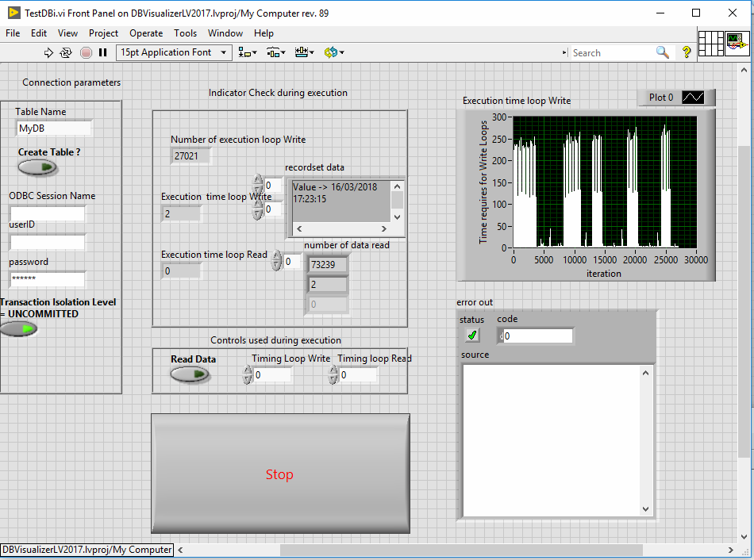Image resolution: width=754 pixels, height=560 pixels.
Task: Open the 15pt Application Font dropdown
Action: click(174, 52)
